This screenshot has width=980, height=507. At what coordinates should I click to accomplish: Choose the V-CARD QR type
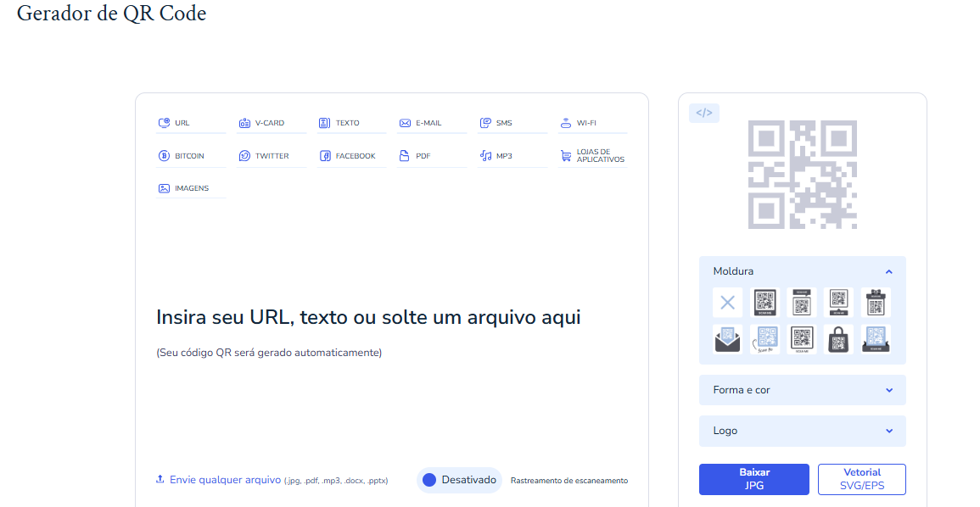272,123
